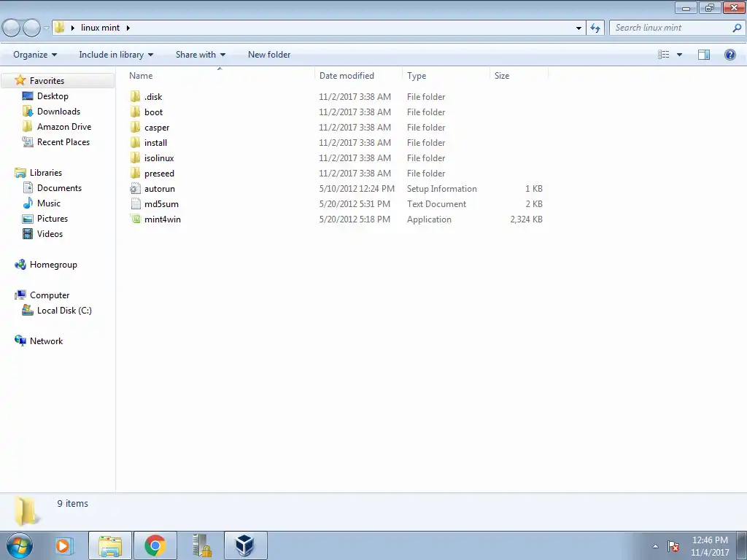Screen dimensions: 747x560
Task: Open the Organize dropdown menu
Action: click(35, 55)
